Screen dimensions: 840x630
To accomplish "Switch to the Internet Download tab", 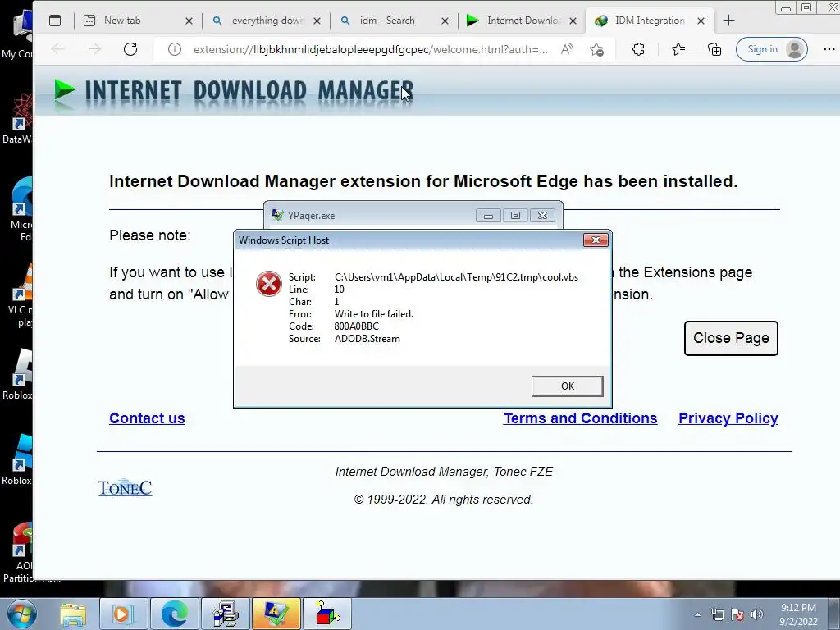I will (x=522, y=21).
